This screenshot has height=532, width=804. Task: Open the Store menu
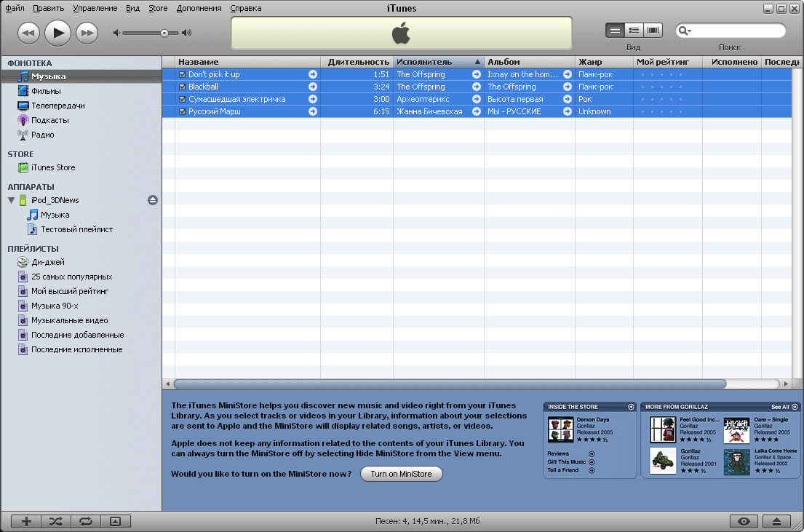pyautogui.click(x=158, y=8)
